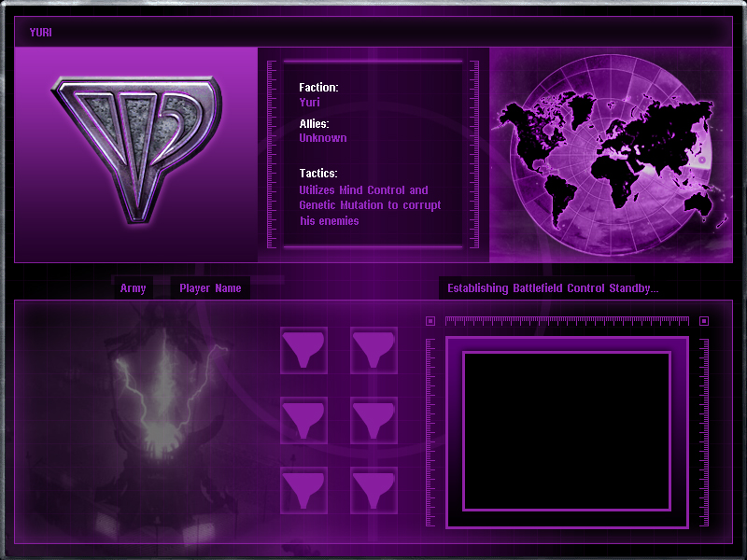This screenshot has width=747, height=560.
Task: Click the 'Faction:' label
Action: click(x=318, y=87)
